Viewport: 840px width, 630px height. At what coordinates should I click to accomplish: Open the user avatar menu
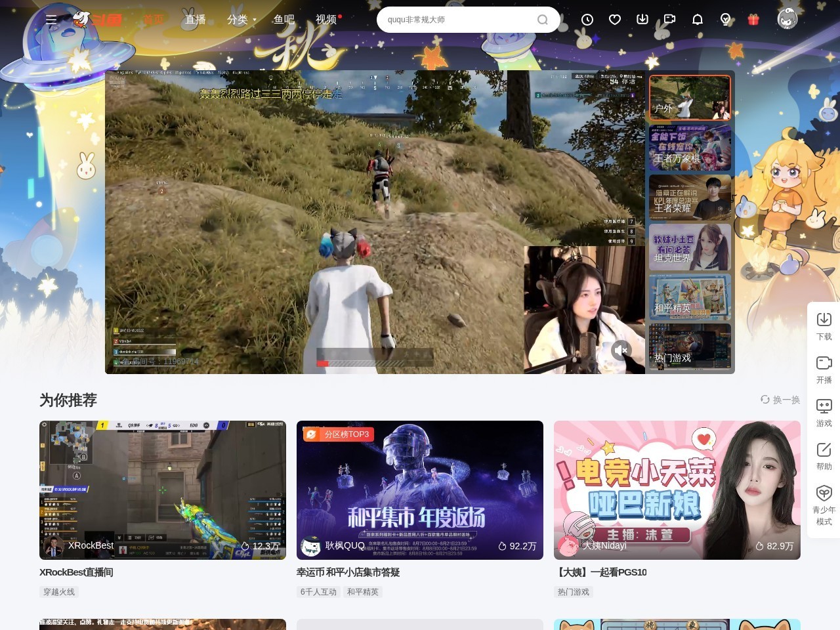coord(787,19)
